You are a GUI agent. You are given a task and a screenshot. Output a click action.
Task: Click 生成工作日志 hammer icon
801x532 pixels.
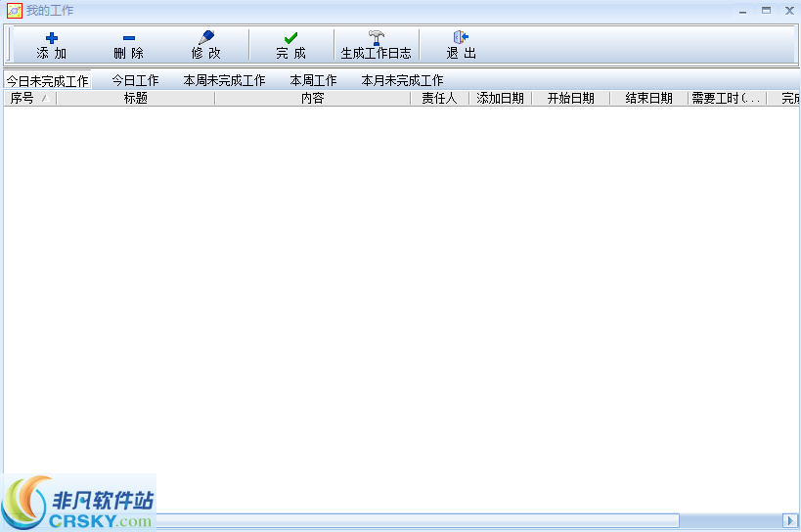click(376, 38)
